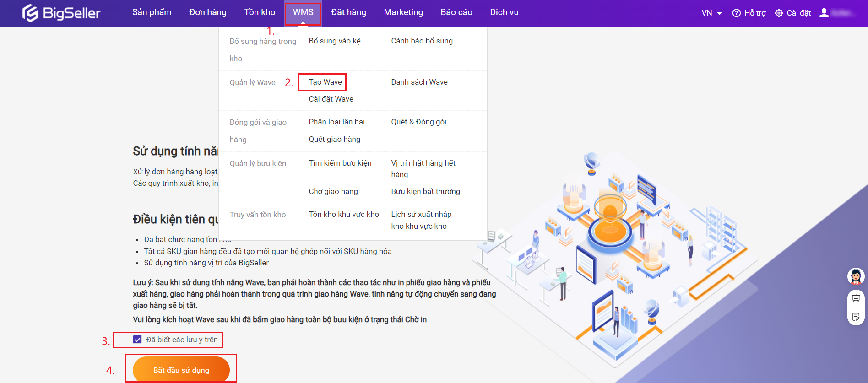Open the Báo cáo menu
This screenshot has height=383, width=868.
pos(456,12)
